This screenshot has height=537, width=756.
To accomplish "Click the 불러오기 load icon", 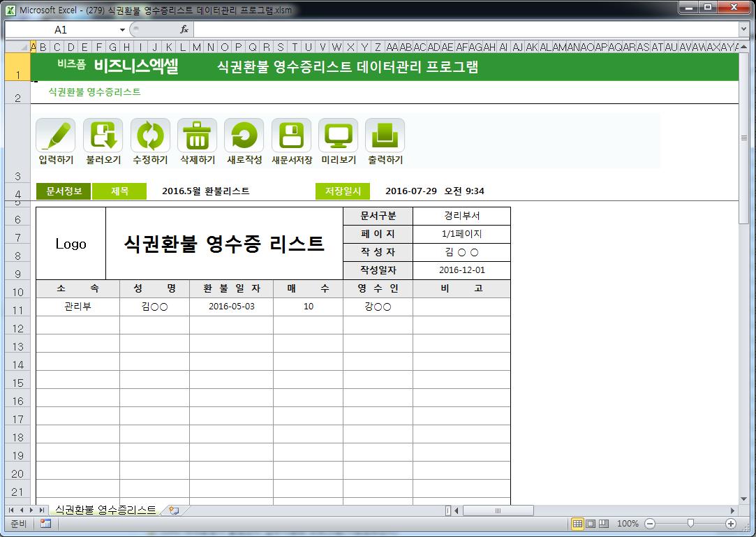I will click(103, 135).
